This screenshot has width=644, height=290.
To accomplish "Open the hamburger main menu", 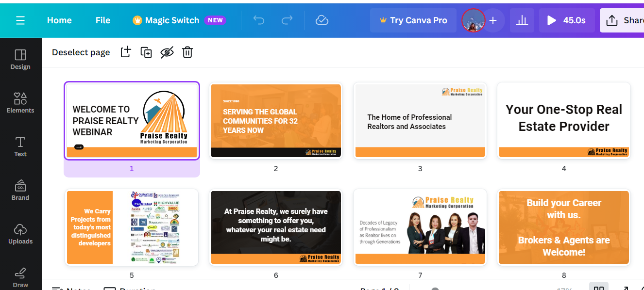I will pyautogui.click(x=20, y=20).
